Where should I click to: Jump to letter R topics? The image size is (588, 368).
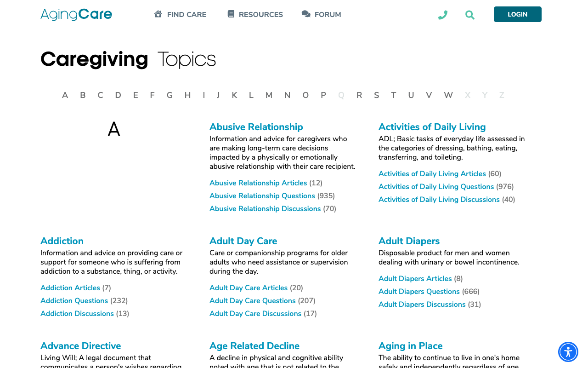tap(359, 95)
